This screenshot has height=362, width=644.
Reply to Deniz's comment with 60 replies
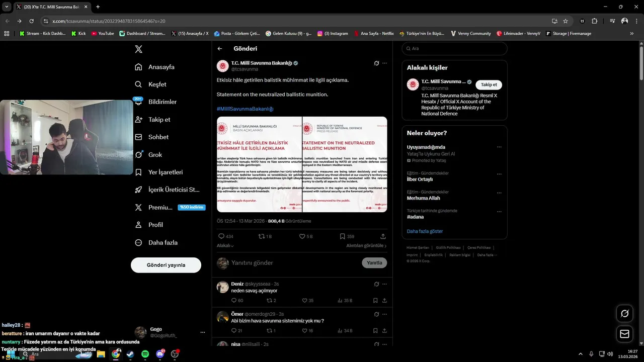pyautogui.click(x=234, y=301)
